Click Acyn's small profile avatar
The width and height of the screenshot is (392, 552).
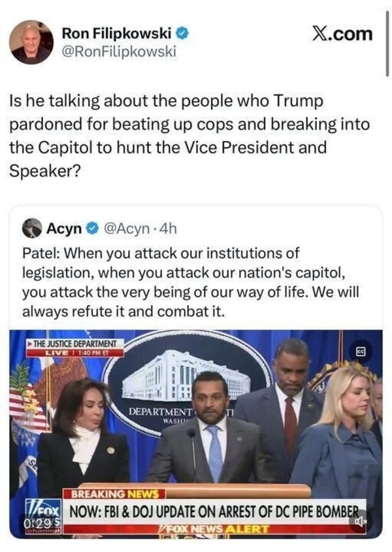32,229
